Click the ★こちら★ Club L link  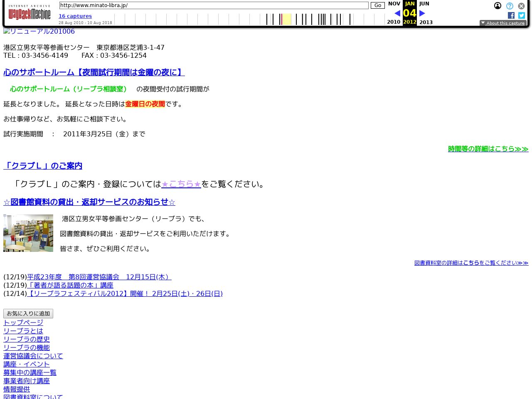pos(181,184)
